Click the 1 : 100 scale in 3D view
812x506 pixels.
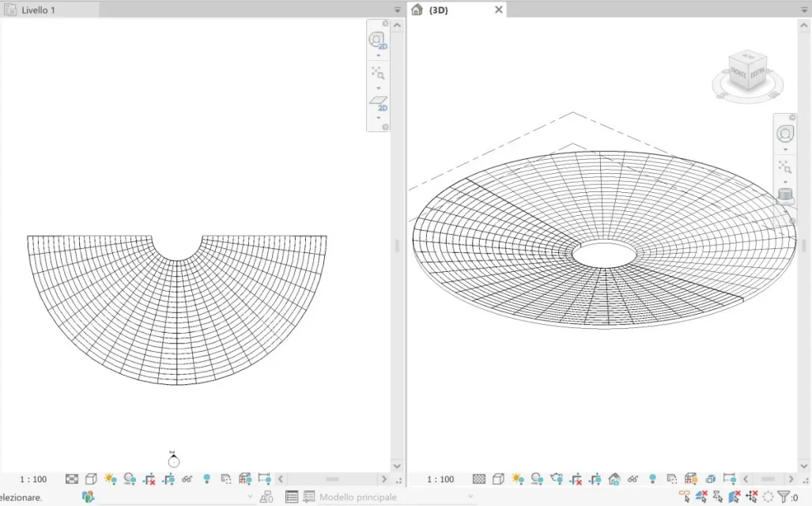tap(440, 479)
